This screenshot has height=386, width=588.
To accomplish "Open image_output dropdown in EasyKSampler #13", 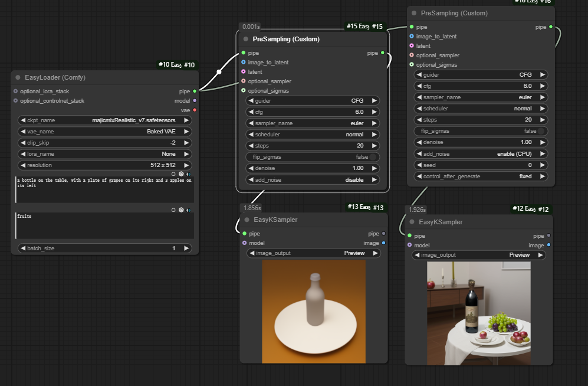I will [313, 253].
